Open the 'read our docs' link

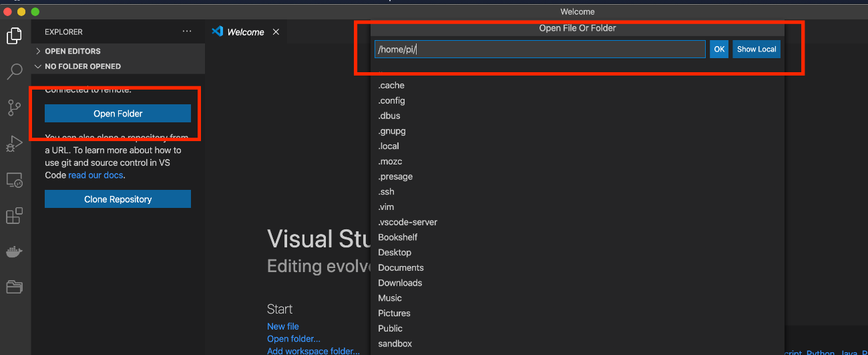pyautogui.click(x=96, y=175)
